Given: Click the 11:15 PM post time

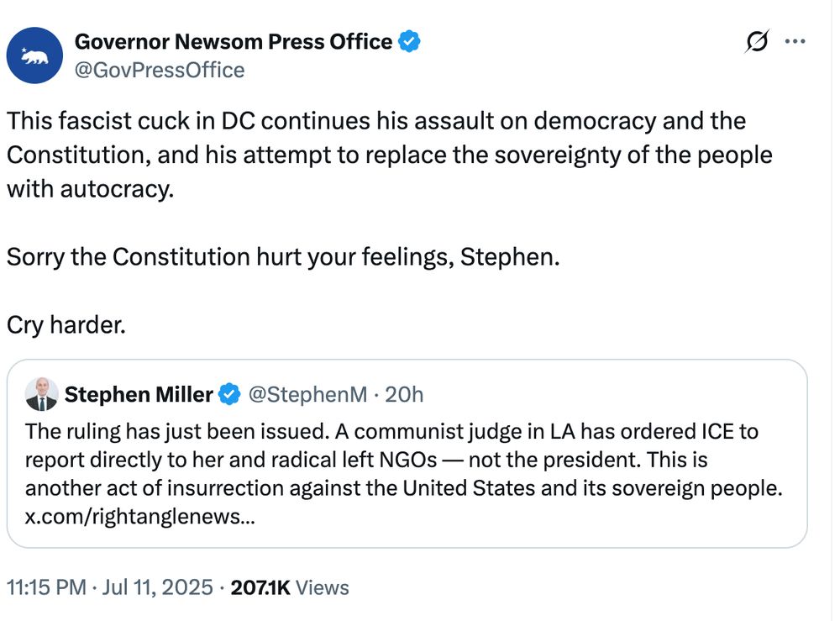Looking at the screenshot, I should click(x=46, y=587).
